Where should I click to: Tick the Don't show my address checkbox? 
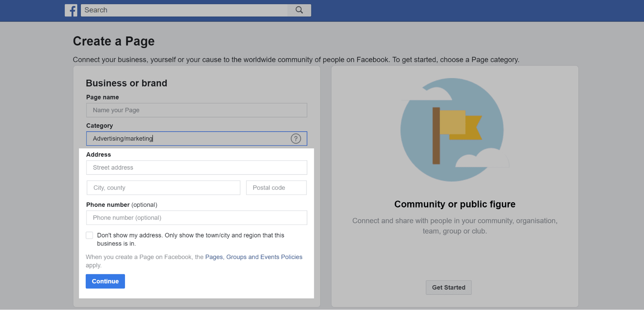tap(90, 235)
